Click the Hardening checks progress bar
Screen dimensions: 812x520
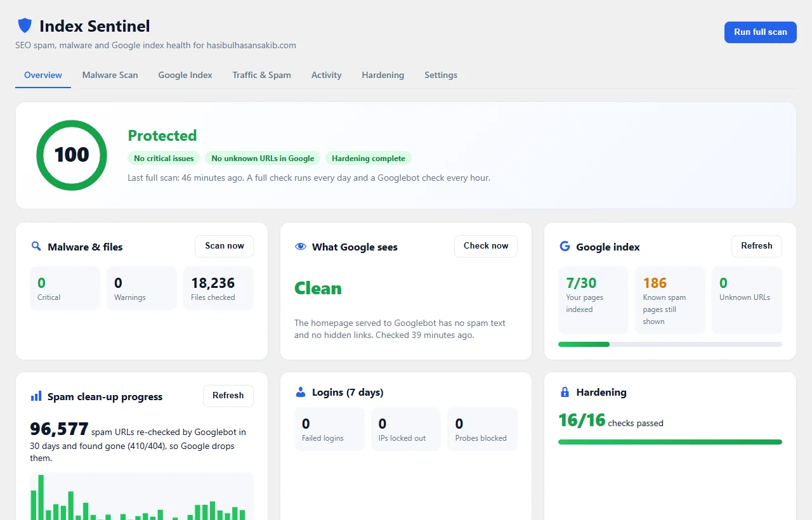(x=670, y=442)
